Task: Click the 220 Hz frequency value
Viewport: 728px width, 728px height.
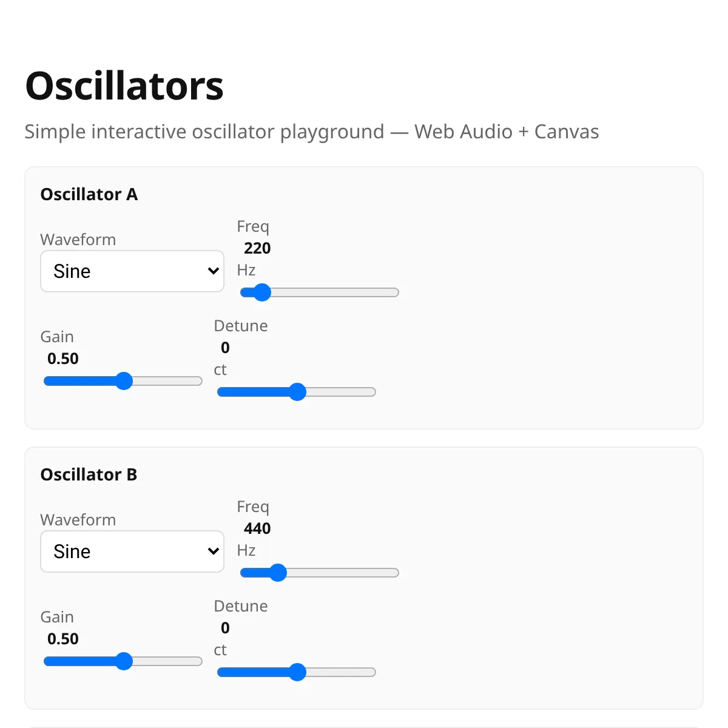Action: pyautogui.click(x=257, y=248)
